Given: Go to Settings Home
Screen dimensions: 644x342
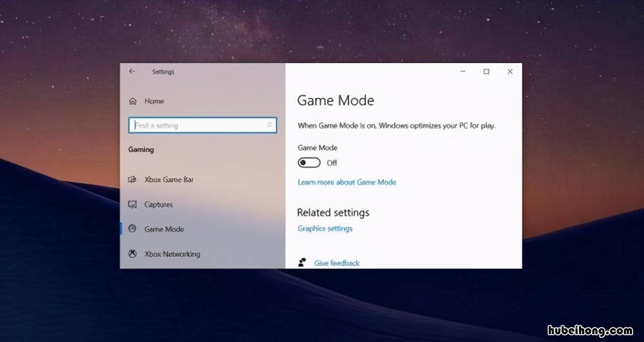Looking at the screenshot, I should (x=154, y=101).
